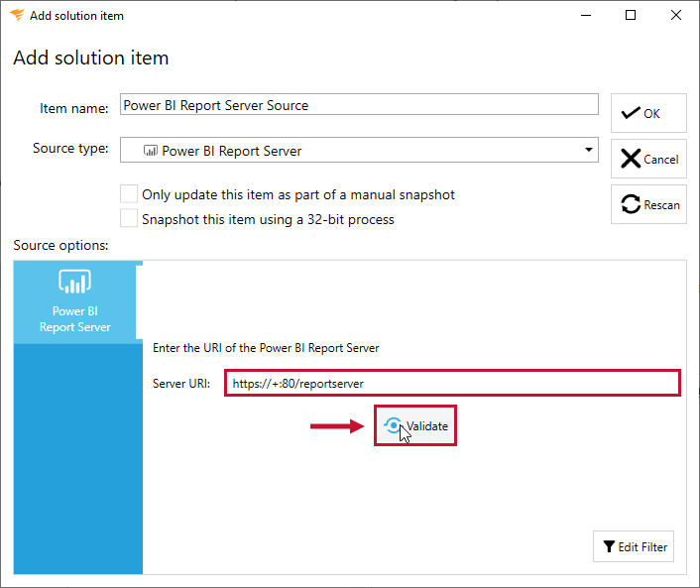Minimize the Add solution item window
The image size is (700, 588).
[x=586, y=15]
